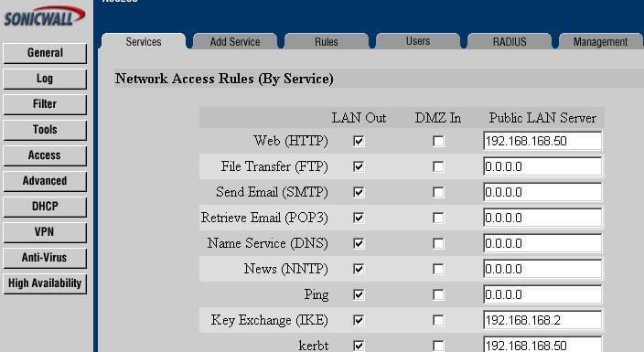Click the Send Email (SMTP) label
The width and height of the screenshot is (644, 352).
pyautogui.click(x=272, y=192)
